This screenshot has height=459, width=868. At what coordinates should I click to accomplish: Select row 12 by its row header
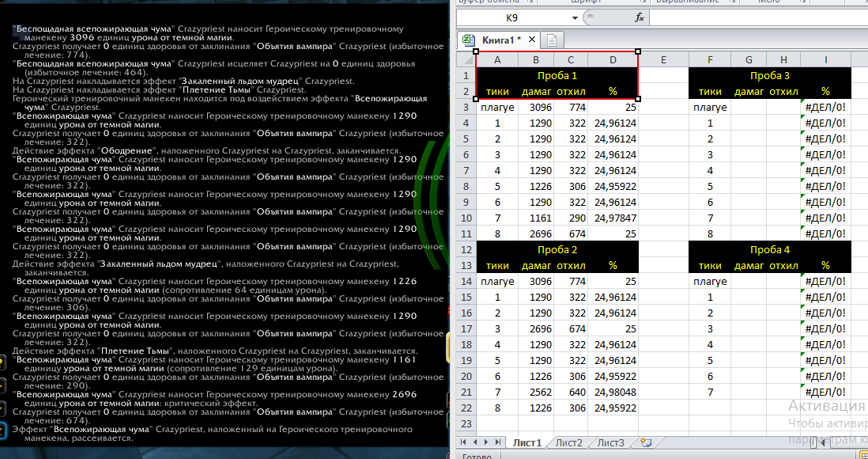[466, 249]
